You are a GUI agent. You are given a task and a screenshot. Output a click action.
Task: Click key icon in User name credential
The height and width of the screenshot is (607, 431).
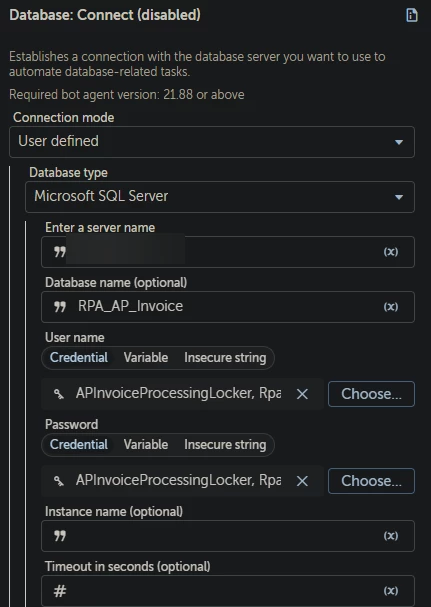[x=59, y=394]
